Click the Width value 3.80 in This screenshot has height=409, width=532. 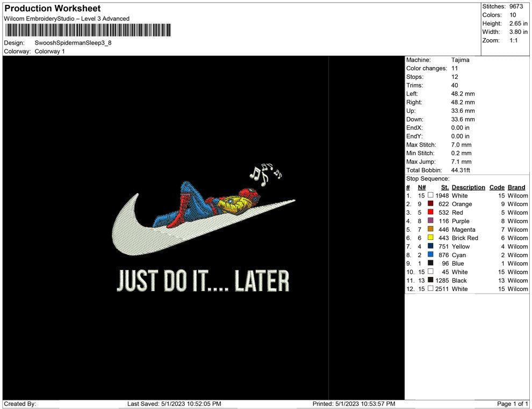(518, 32)
